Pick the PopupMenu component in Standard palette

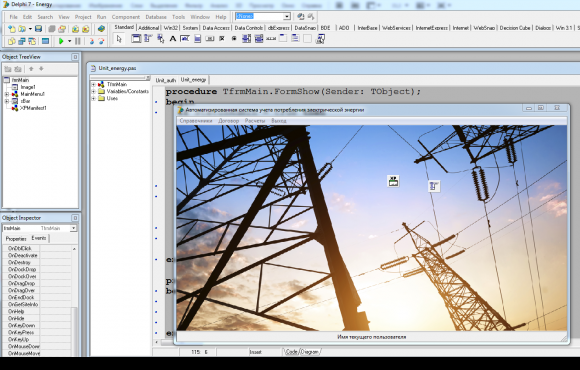(x=161, y=38)
